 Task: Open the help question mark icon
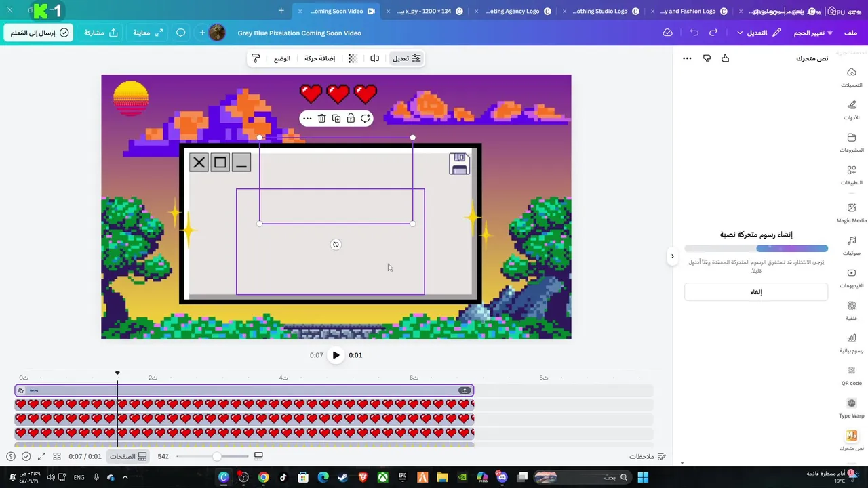(10, 456)
